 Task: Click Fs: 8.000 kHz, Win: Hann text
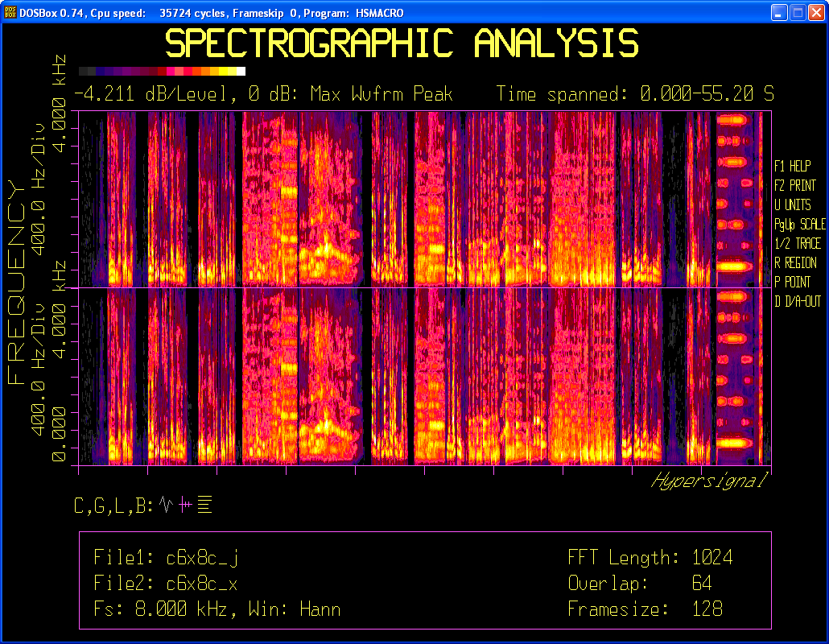217,609
